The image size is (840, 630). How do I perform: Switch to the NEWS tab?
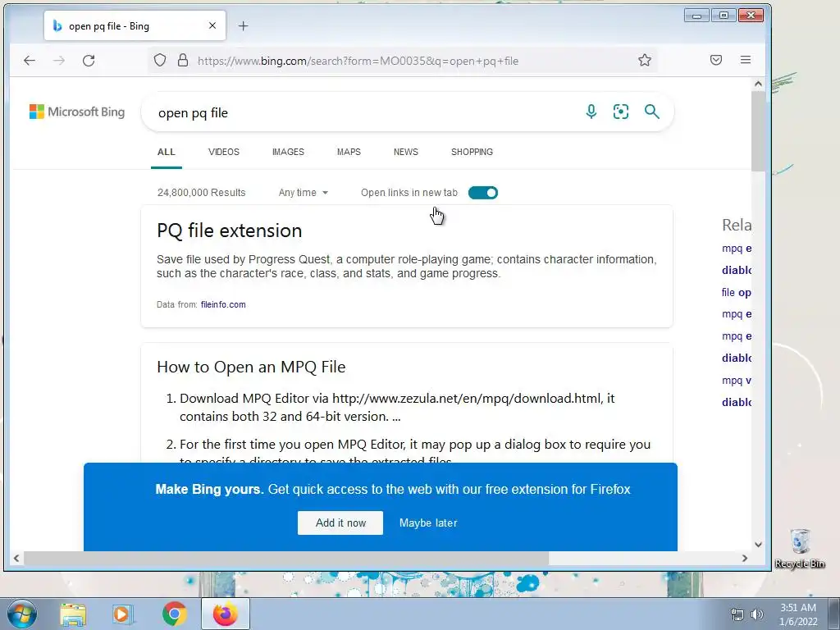click(x=406, y=152)
